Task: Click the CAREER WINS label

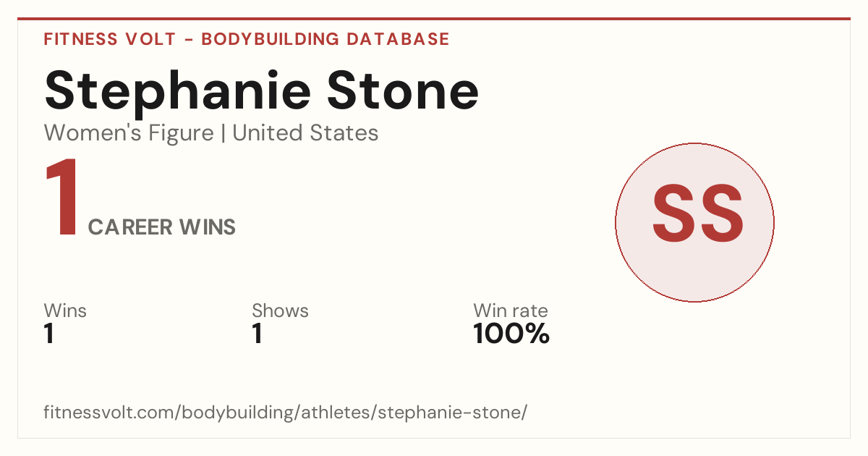Action: point(162,227)
